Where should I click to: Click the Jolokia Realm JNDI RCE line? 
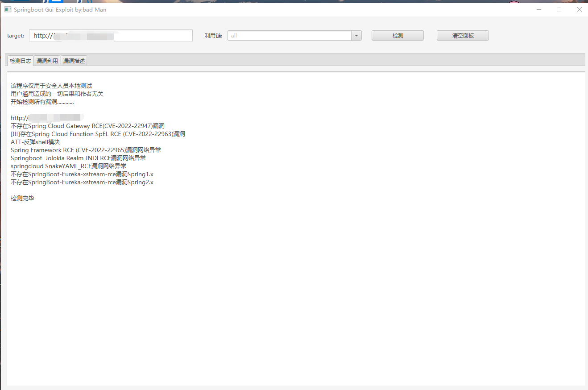pos(78,158)
